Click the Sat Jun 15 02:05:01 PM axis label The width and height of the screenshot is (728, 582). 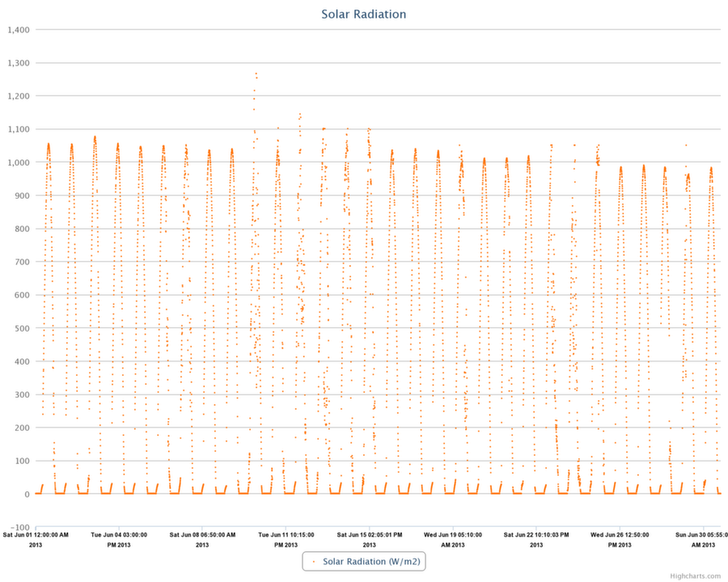click(370, 540)
